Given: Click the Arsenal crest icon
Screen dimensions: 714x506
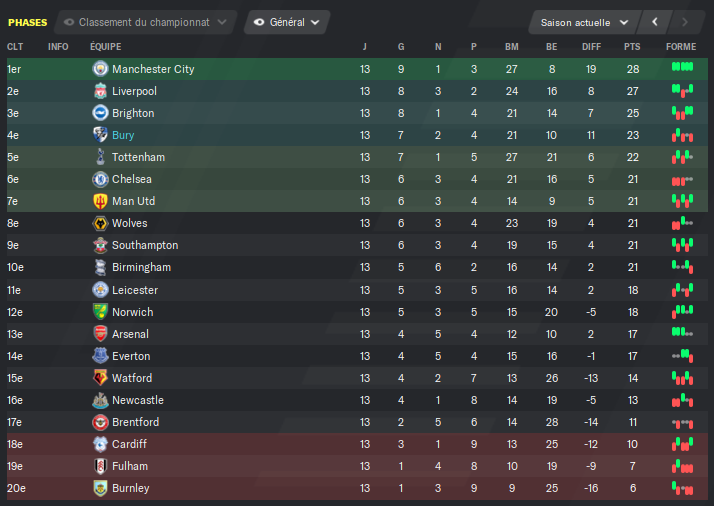Looking at the screenshot, I should point(100,334).
